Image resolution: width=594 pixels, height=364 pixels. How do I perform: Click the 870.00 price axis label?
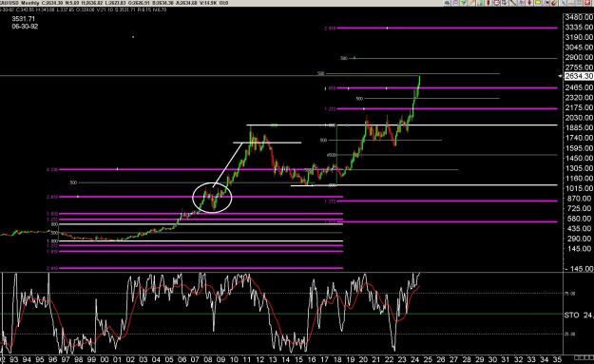point(580,199)
